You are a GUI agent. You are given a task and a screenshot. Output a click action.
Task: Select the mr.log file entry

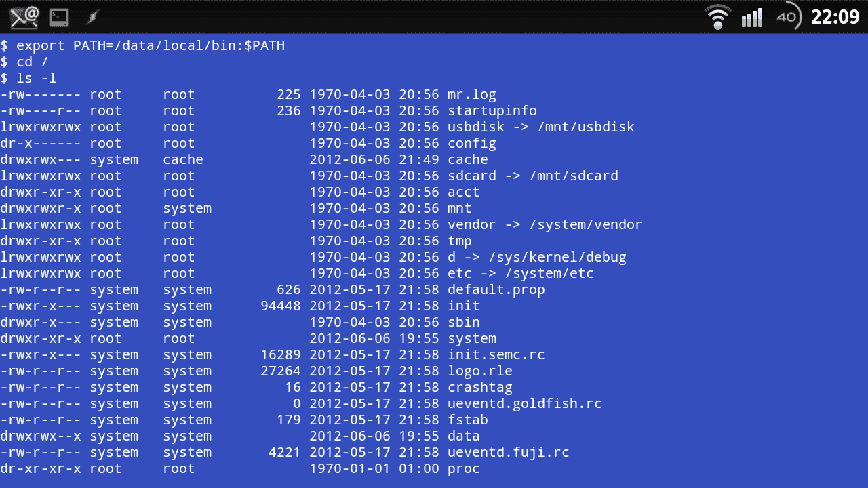coord(472,95)
